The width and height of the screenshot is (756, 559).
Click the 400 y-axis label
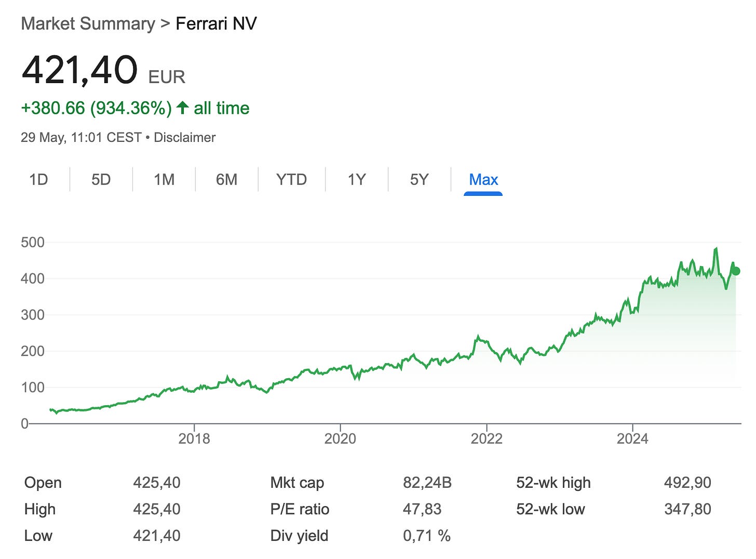33,279
